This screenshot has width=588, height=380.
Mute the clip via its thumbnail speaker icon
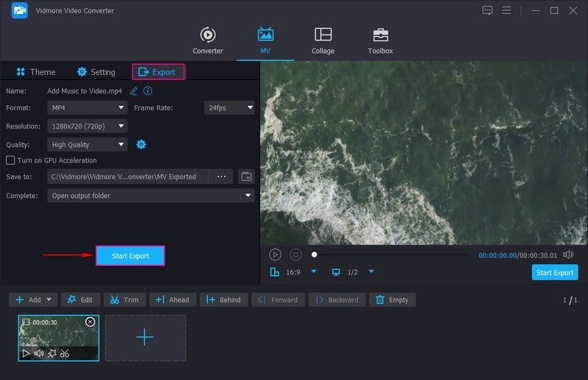tap(39, 354)
